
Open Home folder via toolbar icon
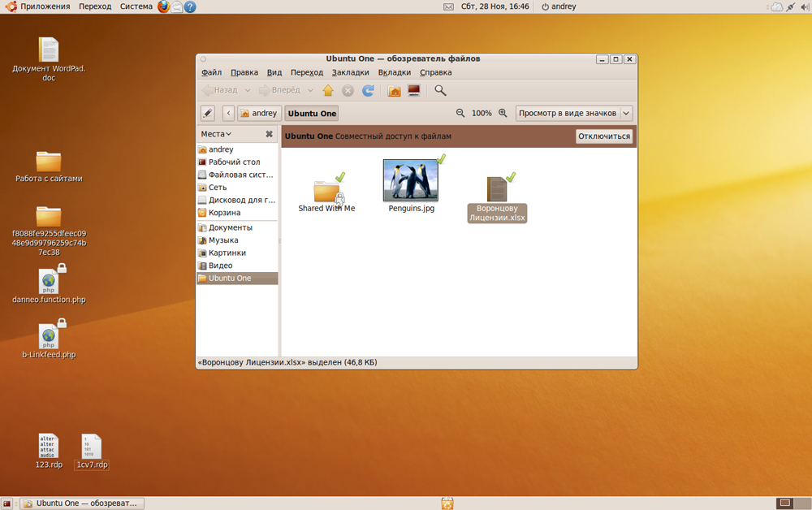(x=394, y=91)
